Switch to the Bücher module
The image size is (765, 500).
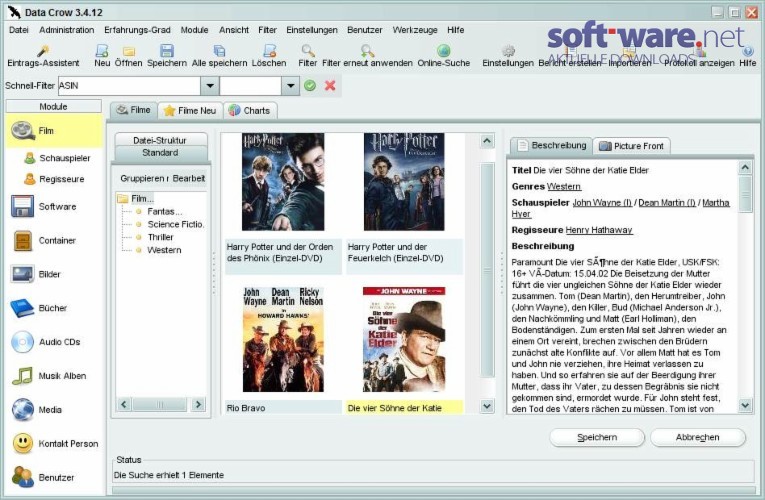click(39, 308)
